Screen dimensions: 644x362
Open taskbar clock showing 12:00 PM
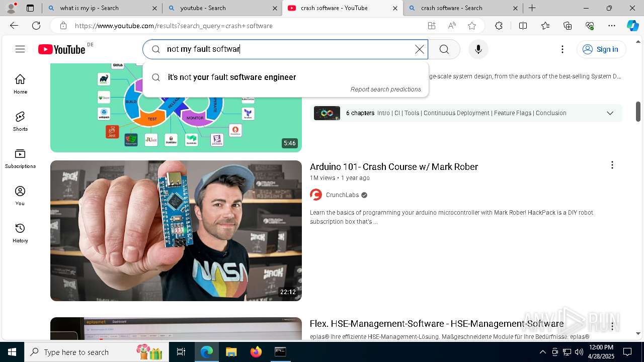601,352
